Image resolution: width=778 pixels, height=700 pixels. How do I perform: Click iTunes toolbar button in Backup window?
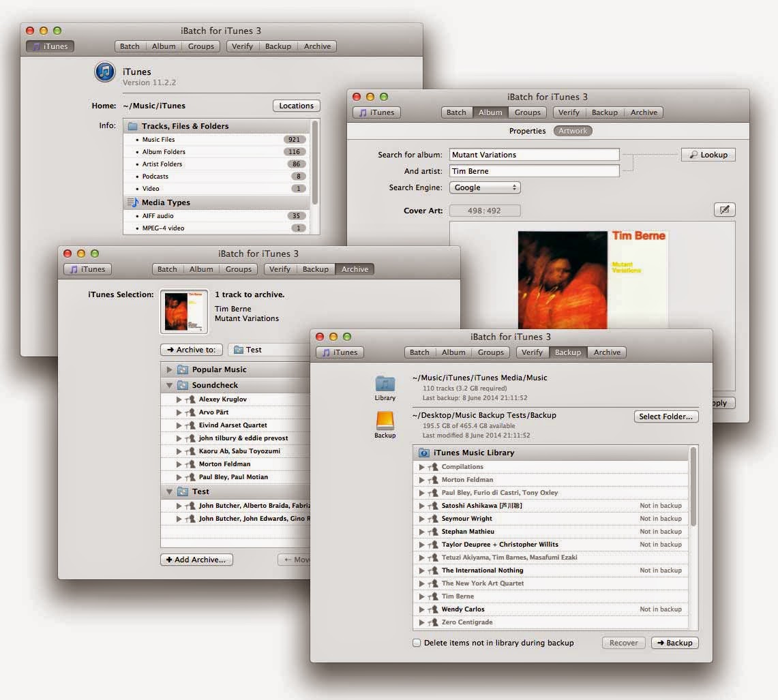pos(340,352)
